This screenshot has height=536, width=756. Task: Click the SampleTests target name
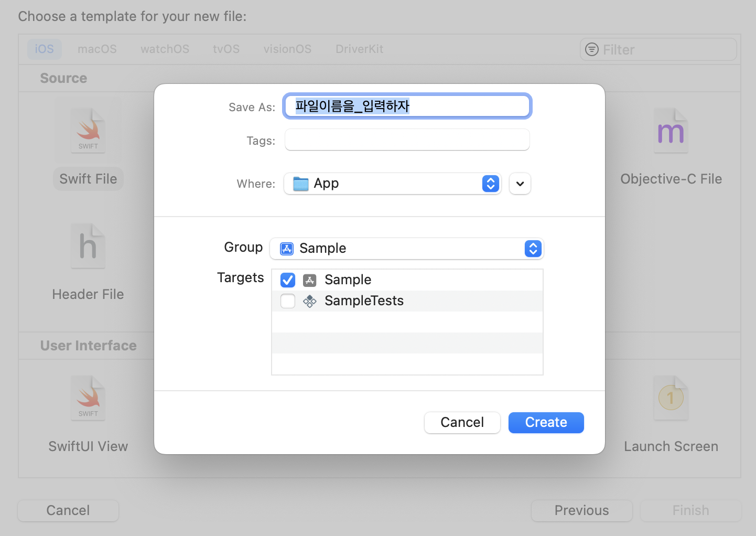364,301
